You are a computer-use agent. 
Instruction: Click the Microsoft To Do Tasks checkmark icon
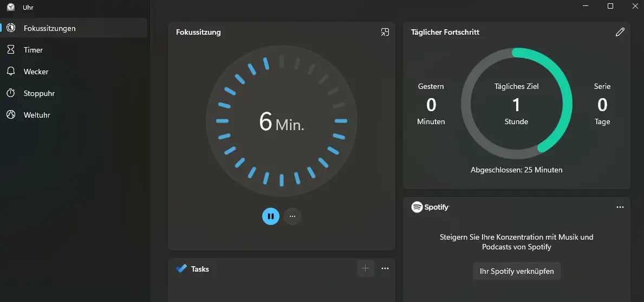click(181, 269)
